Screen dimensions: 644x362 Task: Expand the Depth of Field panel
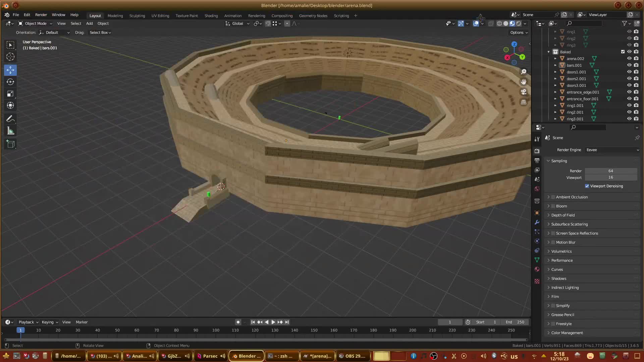pyautogui.click(x=563, y=215)
